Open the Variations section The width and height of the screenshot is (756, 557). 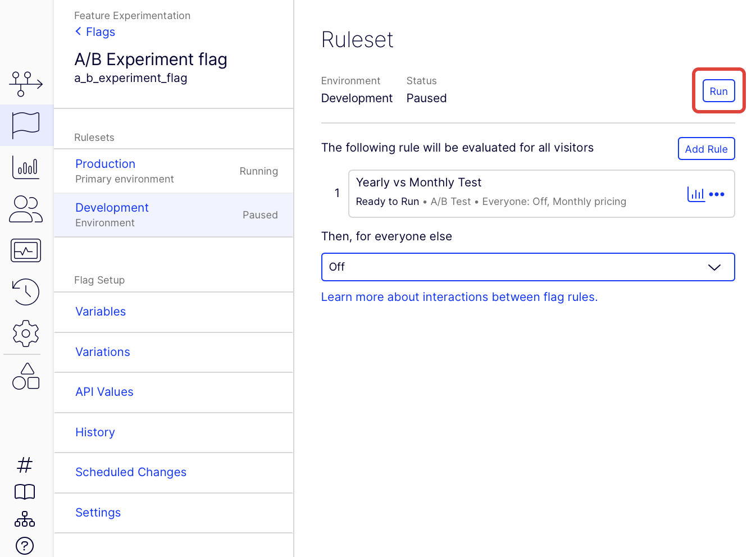(x=103, y=352)
